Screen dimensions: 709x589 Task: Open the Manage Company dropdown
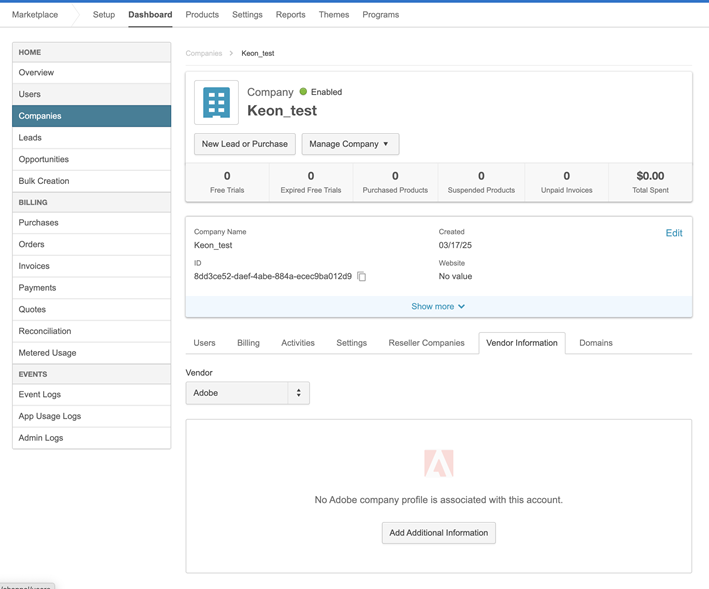(350, 144)
